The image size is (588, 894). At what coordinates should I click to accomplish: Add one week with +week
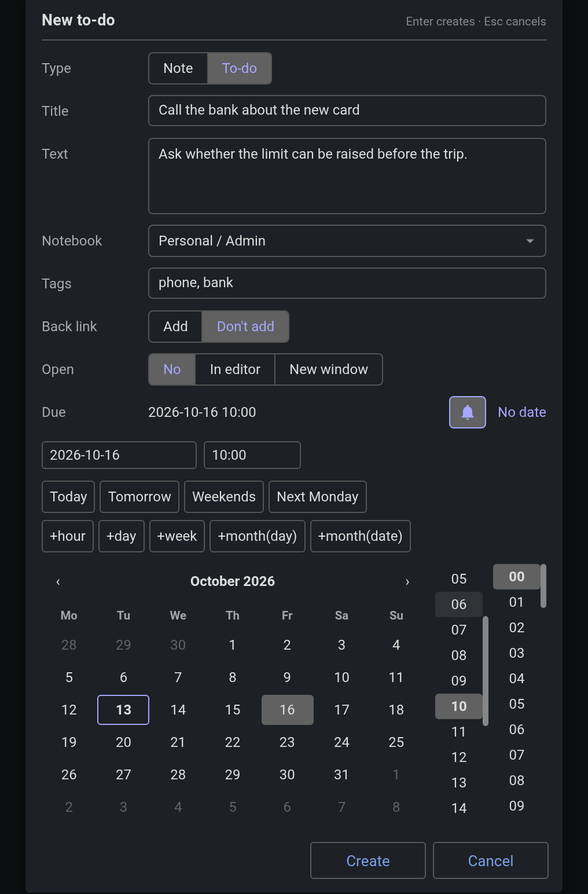177,536
